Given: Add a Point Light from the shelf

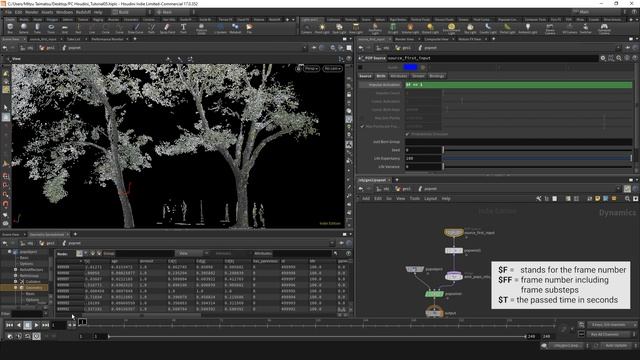Looking at the screenshot, I should [322, 28].
